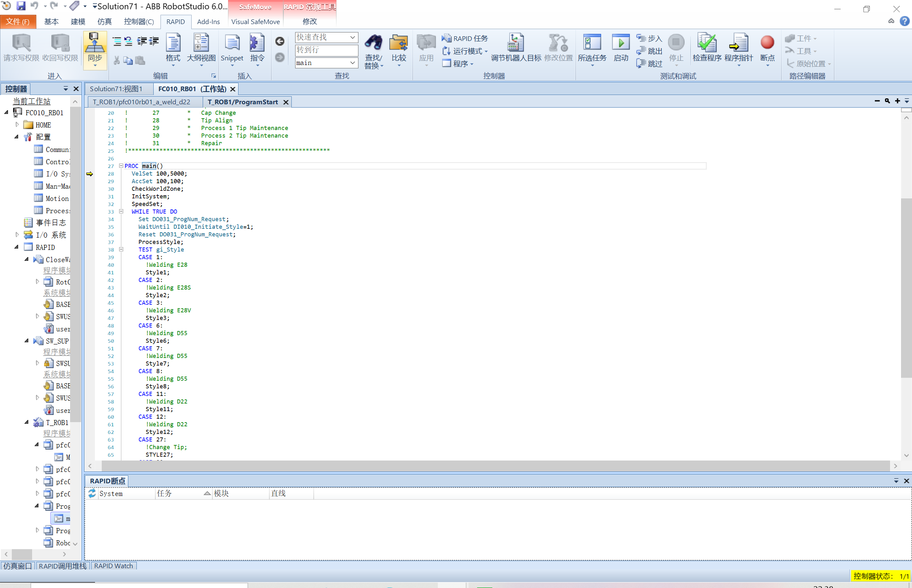Image resolution: width=912 pixels, height=588 pixels.
Task: Collapse the RAPID tree node
Action: click(17, 247)
